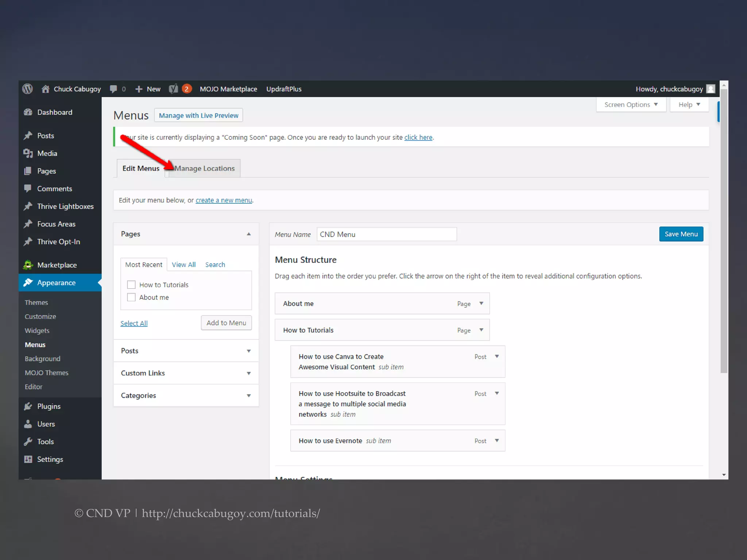
Task: Open Background under Appearance
Action: 42,359
